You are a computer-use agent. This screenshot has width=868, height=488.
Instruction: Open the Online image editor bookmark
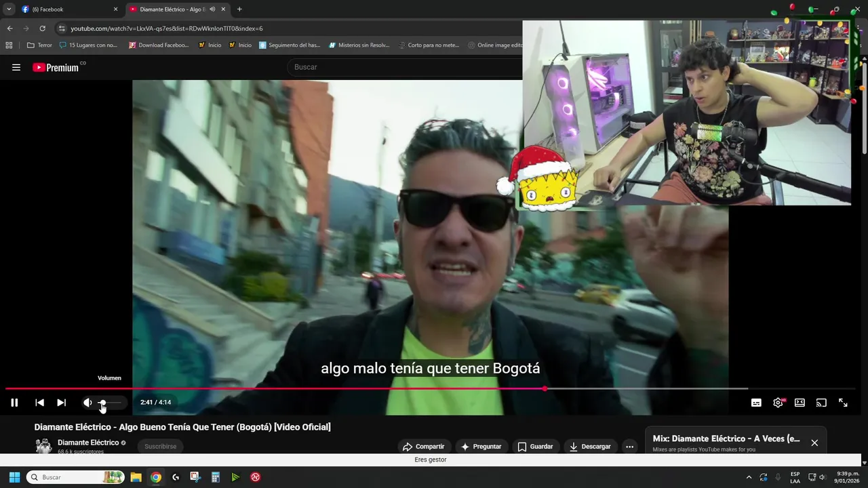(x=495, y=45)
